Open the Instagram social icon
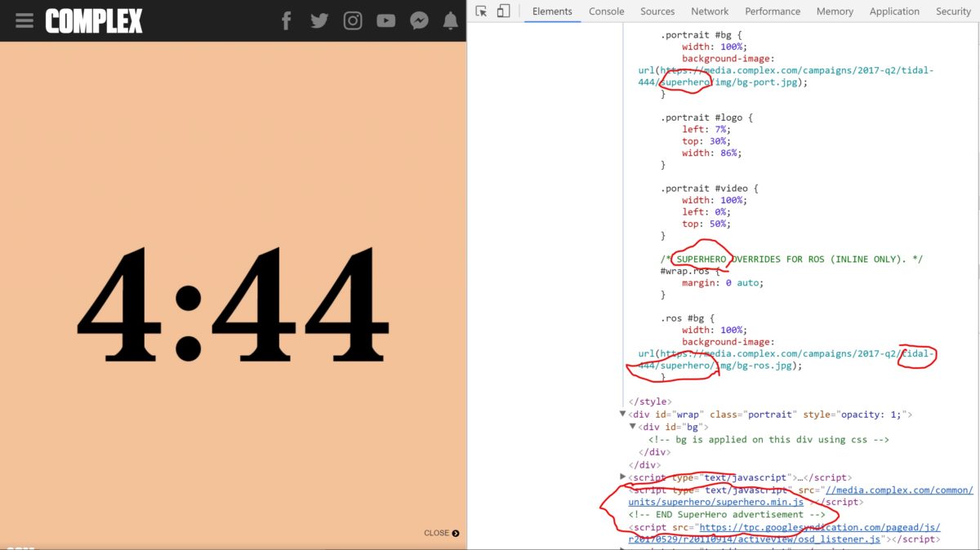Image resolution: width=980 pixels, height=550 pixels. (x=353, y=21)
